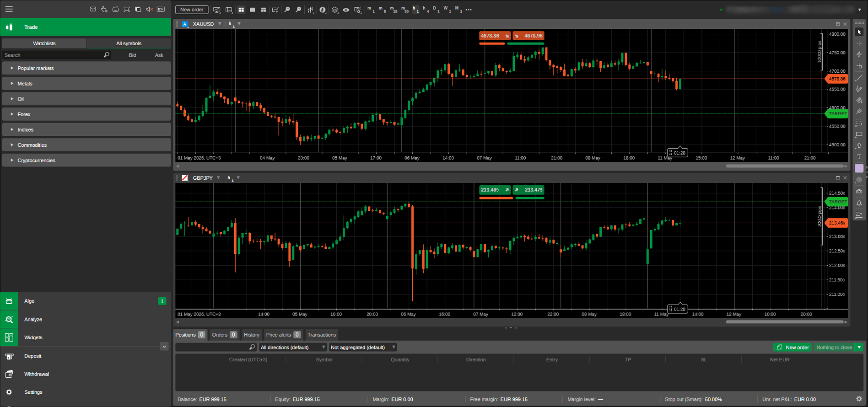Image resolution: width=868 pixels, height=407 pixels.
Task: Select the rectangle shape tool
Action: click(x=859, y=134)
